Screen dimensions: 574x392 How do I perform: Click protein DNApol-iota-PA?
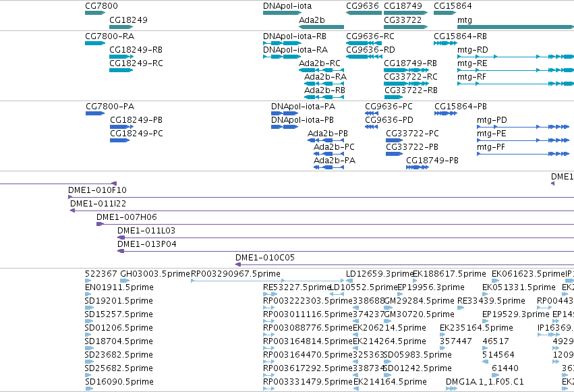click(x=303, y=107)
